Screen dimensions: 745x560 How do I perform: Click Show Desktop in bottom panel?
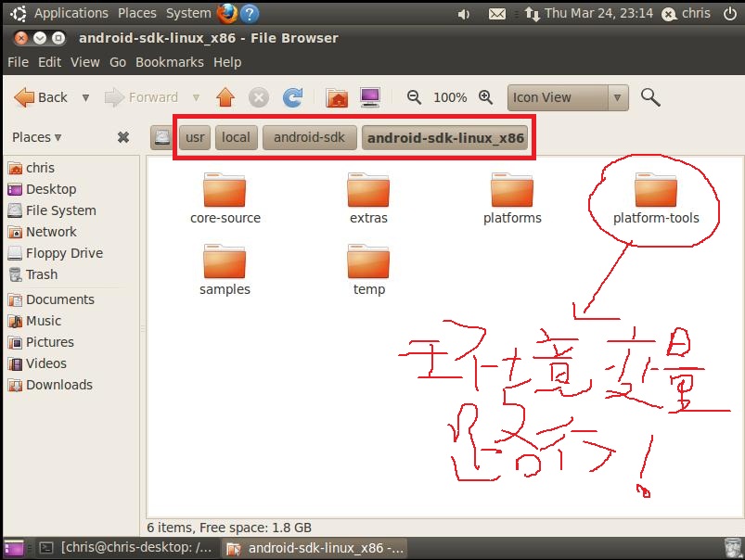14,549
